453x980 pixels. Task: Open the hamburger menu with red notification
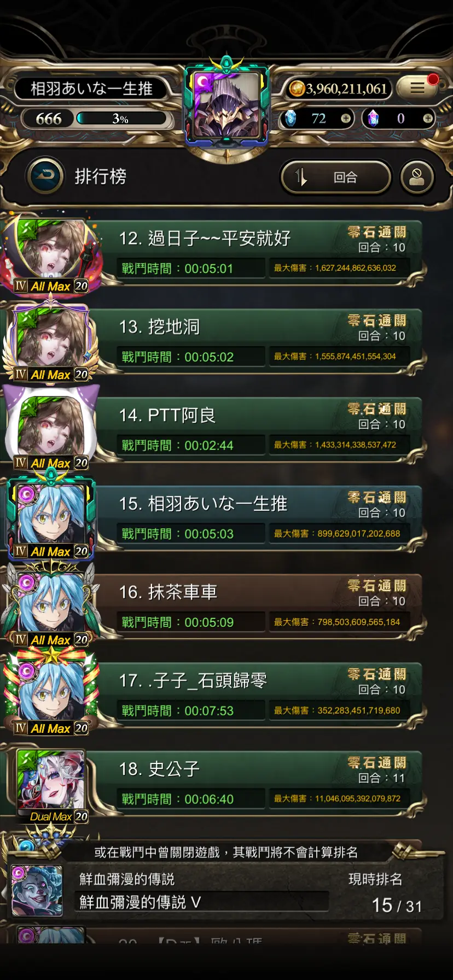point(417,87)
